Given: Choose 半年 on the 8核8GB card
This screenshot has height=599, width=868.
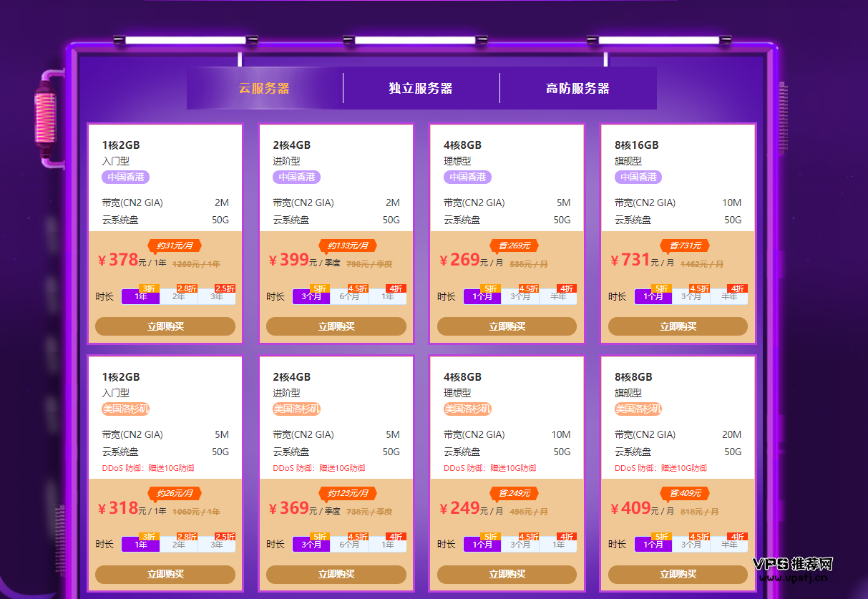Looking at the screenshot, I should click(729, 545).
